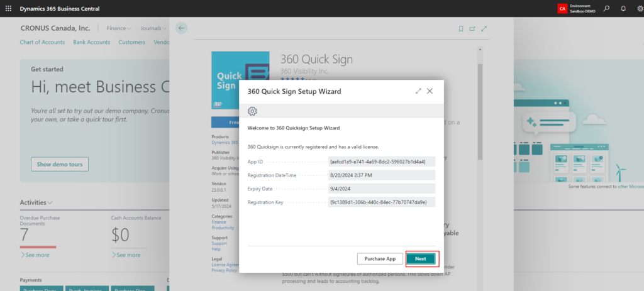Expand the Finance menu
Viewport: 644px width, 291px height.
(x=119, y=28)
